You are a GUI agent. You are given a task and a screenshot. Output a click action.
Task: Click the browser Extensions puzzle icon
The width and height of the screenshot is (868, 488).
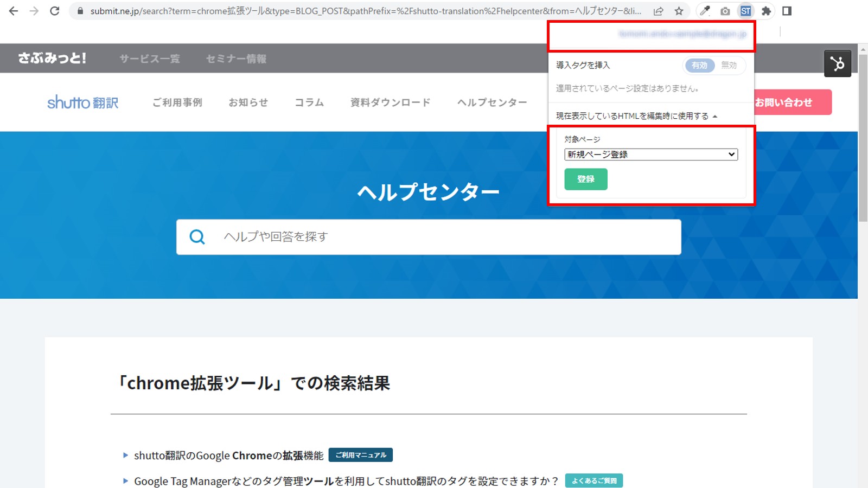coord(767,11)
